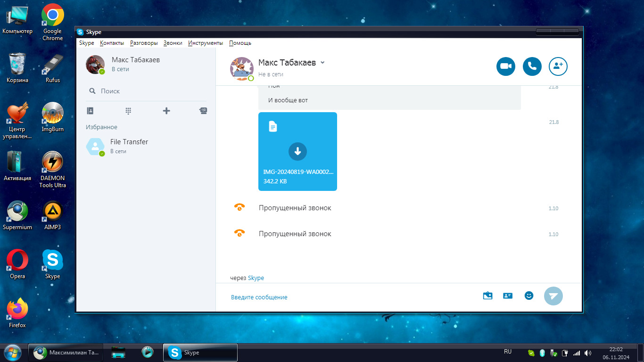This screenshot has width=644, height=362.
Task: Click the 'Не в сети' status text
Action: coord(271,74)
